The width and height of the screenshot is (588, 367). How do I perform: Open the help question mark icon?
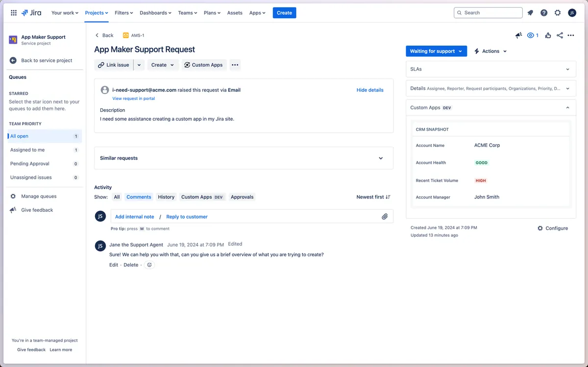[x=544, y=13]
